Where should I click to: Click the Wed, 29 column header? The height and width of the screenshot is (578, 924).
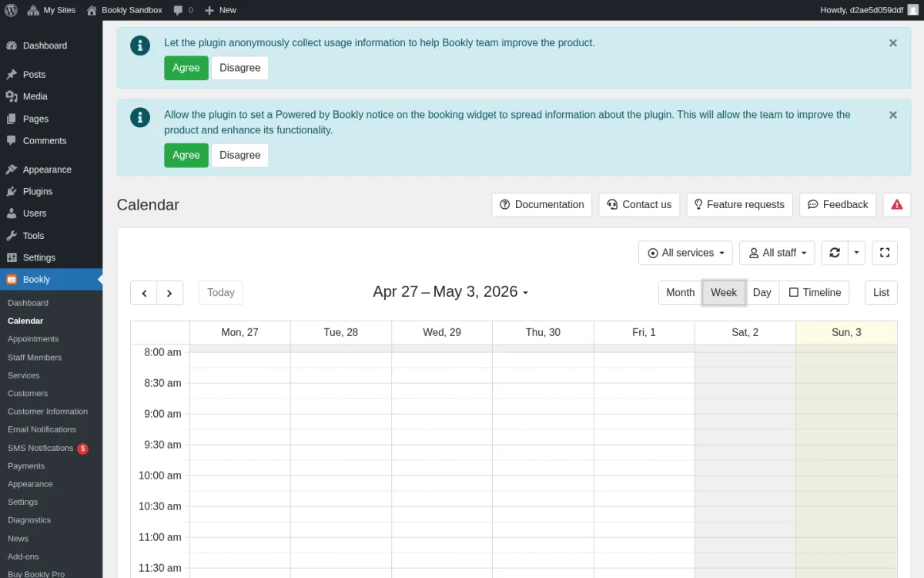click(442, 332)
